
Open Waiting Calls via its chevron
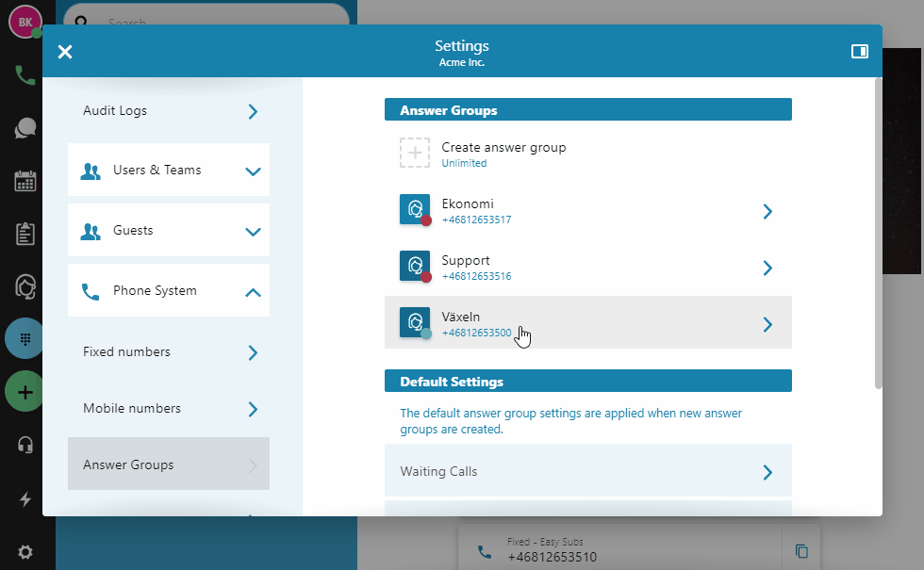[x=767, y=472]
